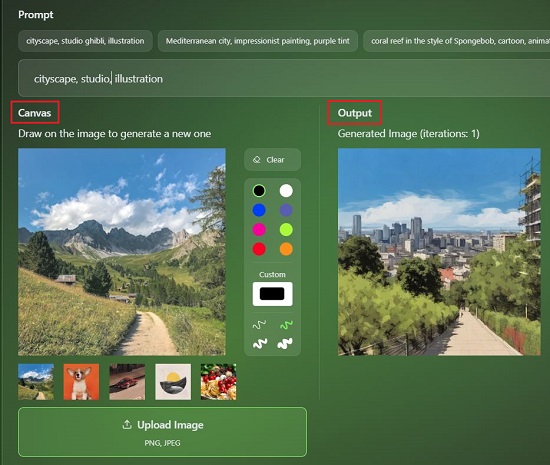Choose the orange color swatch
Screen dimensions: 550x465
coord(286,249)
